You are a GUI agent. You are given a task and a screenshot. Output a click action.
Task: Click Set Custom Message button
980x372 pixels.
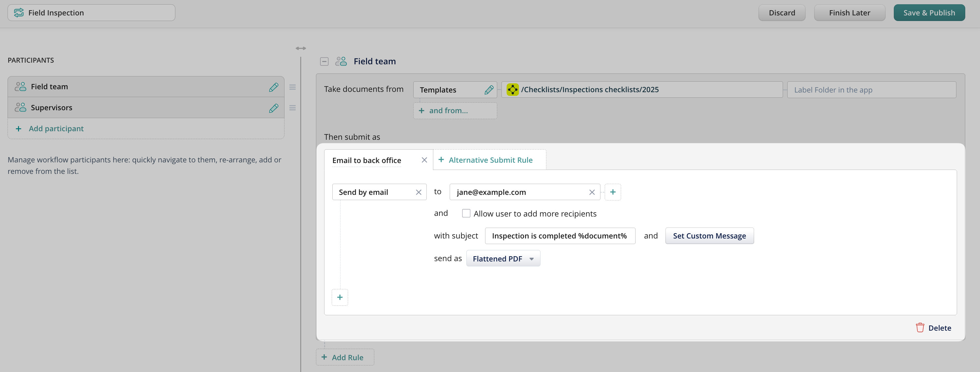coord(709,236)
